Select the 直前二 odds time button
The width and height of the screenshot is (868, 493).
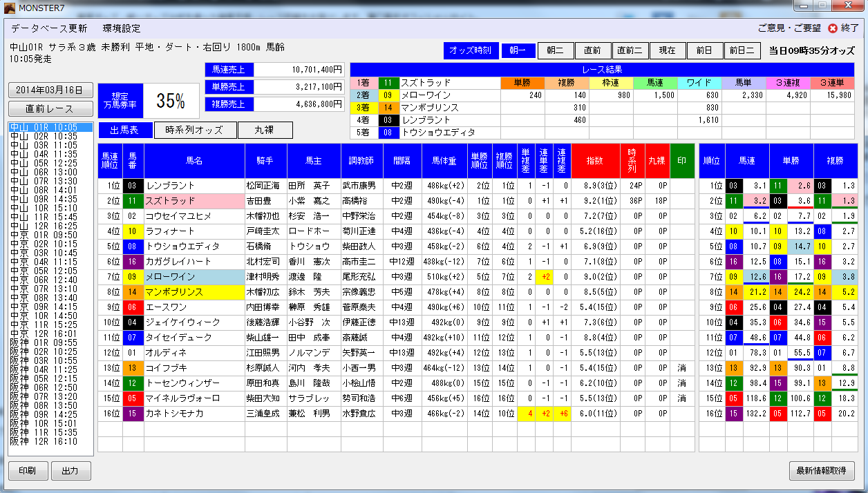(x=630, y=50)
